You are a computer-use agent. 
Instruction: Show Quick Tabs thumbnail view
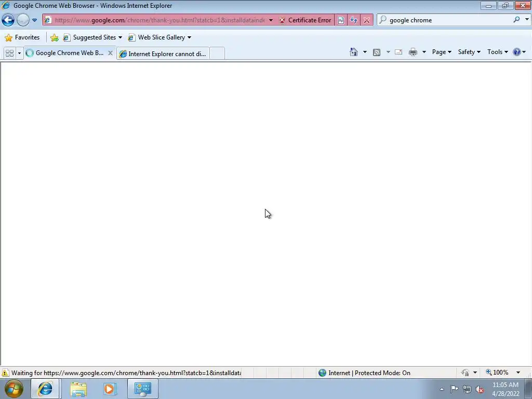pos(9,54)
